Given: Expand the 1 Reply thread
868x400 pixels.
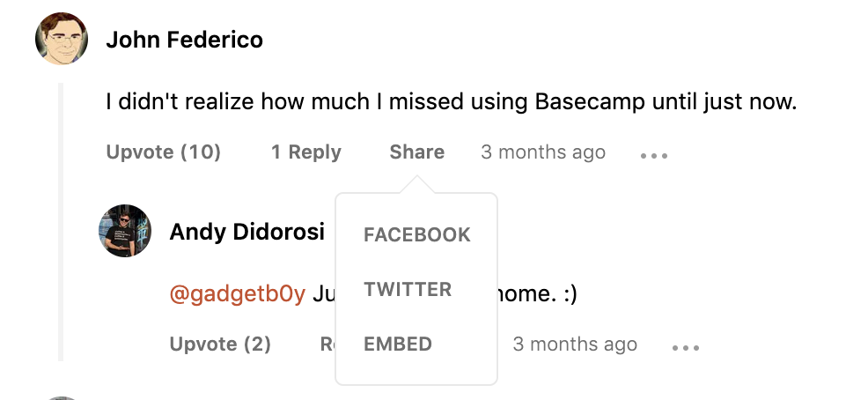Looking at the screenshot, I should [305, 152].
